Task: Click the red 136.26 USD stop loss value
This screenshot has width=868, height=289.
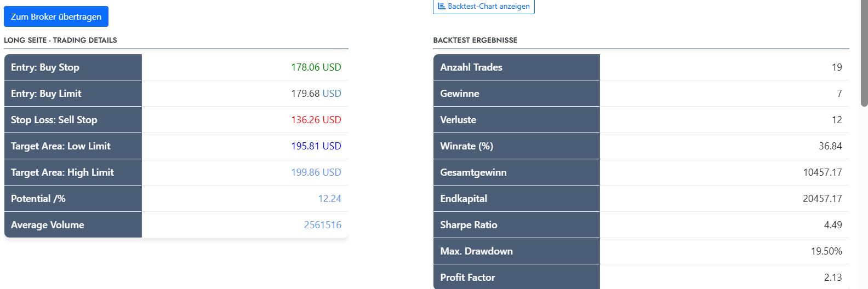Action: point(316,120)
